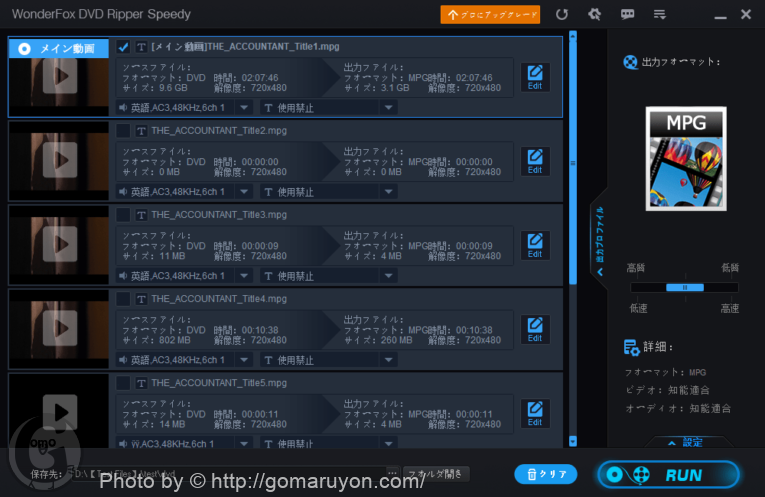Play preview thumbnail of Title1.mpg

point(60,76)
